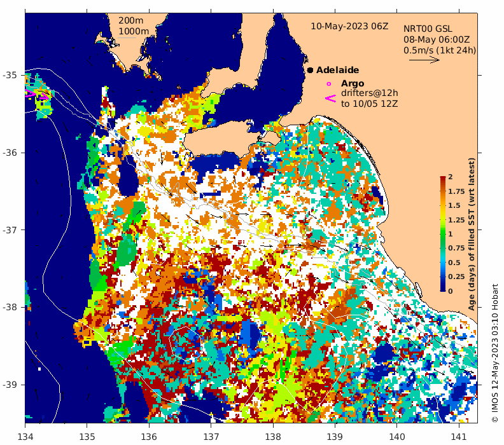This screenshot has height=445, width=504.
Task: Click the 141 longitude axis label
Action: 459,437
